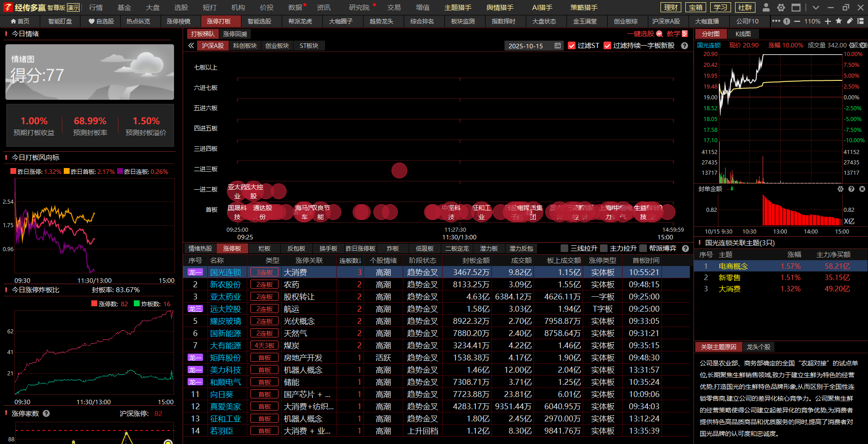Click the pencil edit icon in toolbar
Image resolution: width=868 pixels, height=444 pixels.
(x=850, y=21)
